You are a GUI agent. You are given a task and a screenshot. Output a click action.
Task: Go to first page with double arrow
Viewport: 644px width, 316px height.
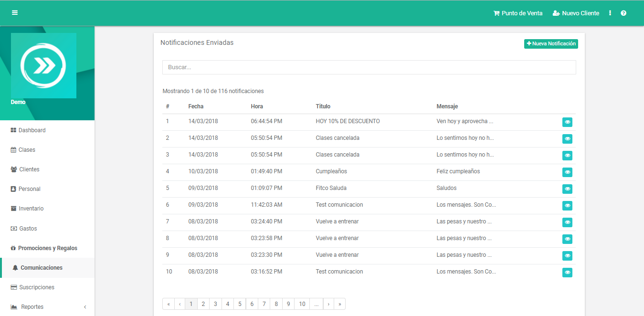169,304
